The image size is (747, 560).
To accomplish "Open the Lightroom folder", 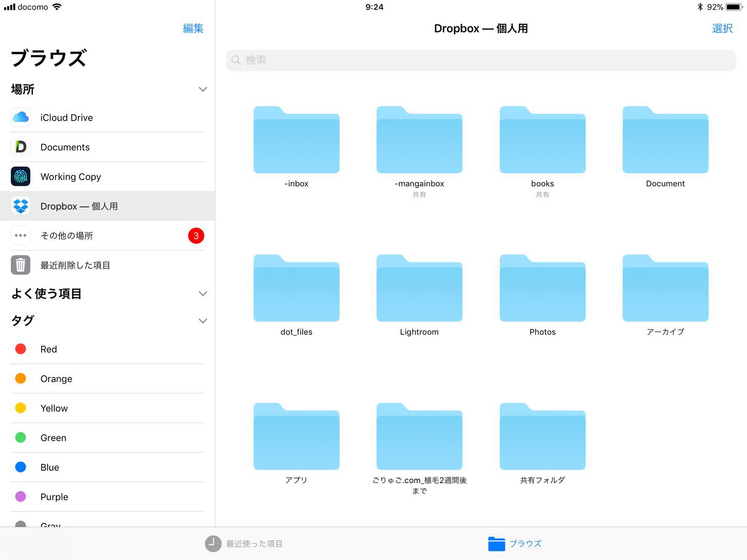I will pyautogui.click(x=419, y=288).
